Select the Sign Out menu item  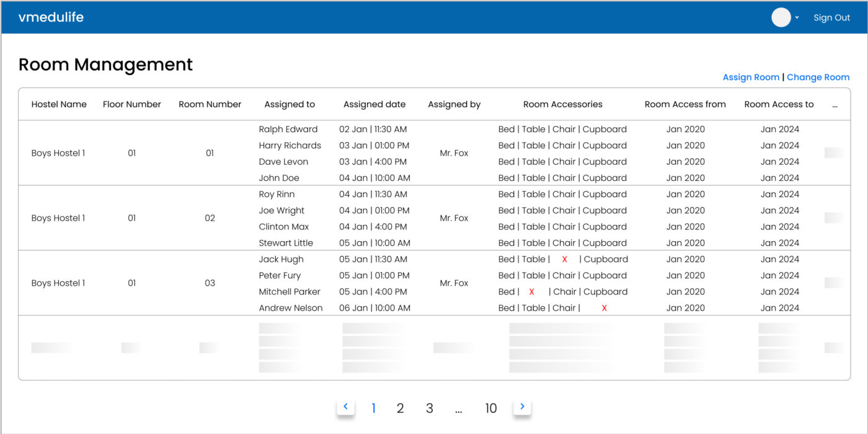click(x=831, y=17)
